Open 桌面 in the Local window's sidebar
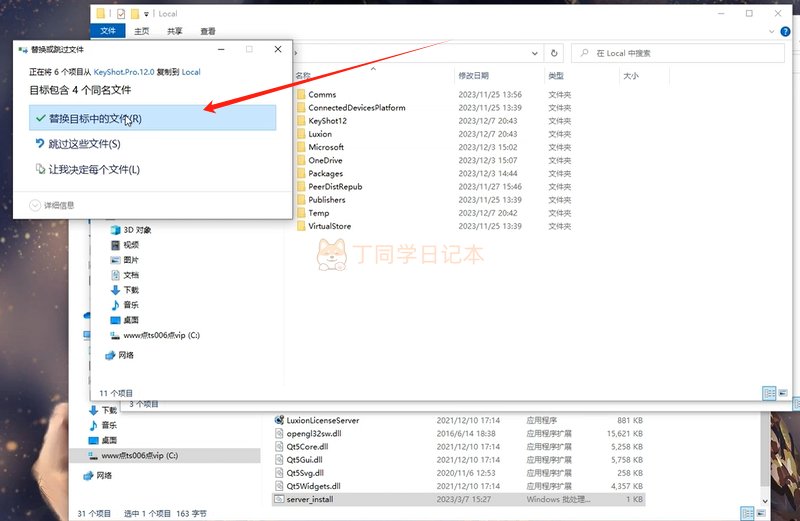Screen dimensions: 800x521 pos(125,320)
